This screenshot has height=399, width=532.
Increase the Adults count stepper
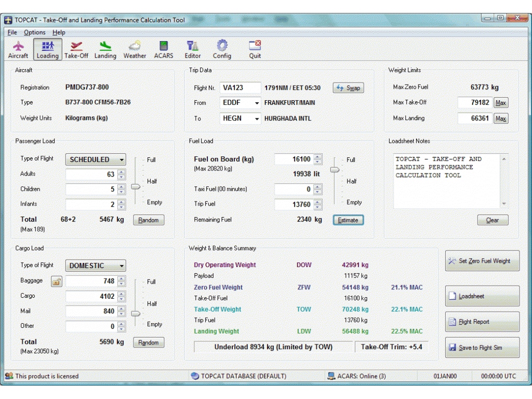(x=121, y=171)
